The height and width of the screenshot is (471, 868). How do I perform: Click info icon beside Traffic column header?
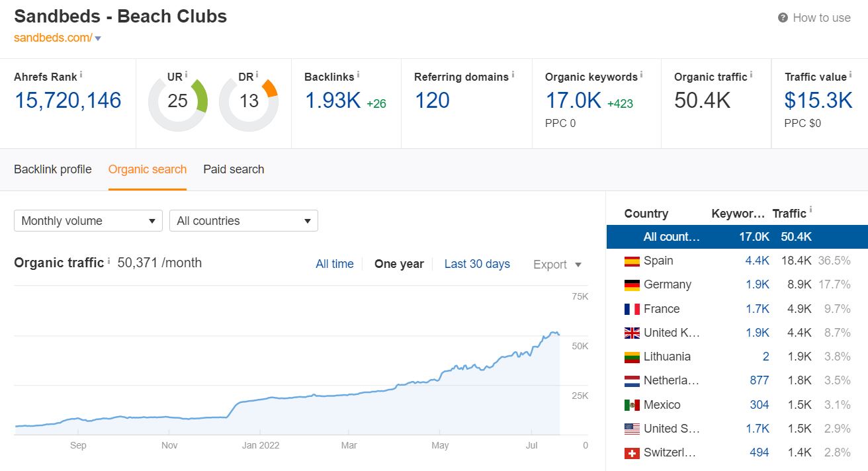coord(810,211)
